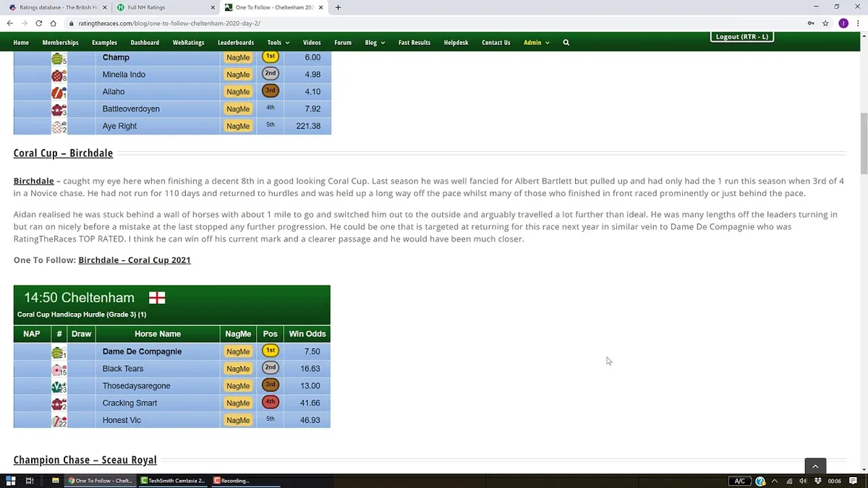
Task: Switch to the Full NH Ratings tab
Action: [146, 7]
